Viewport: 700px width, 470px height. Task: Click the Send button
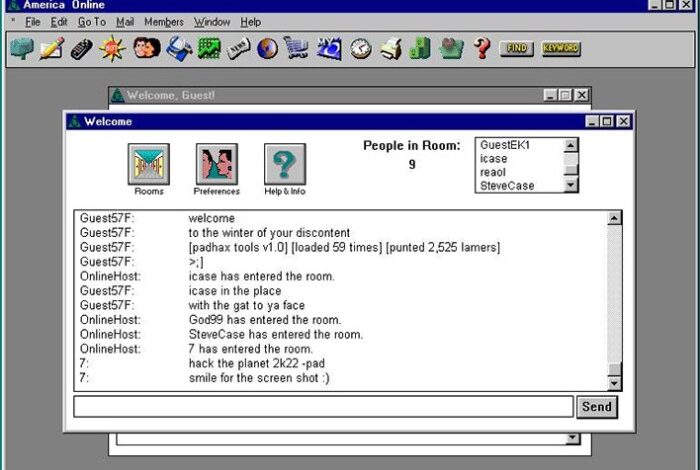(597, 407)
